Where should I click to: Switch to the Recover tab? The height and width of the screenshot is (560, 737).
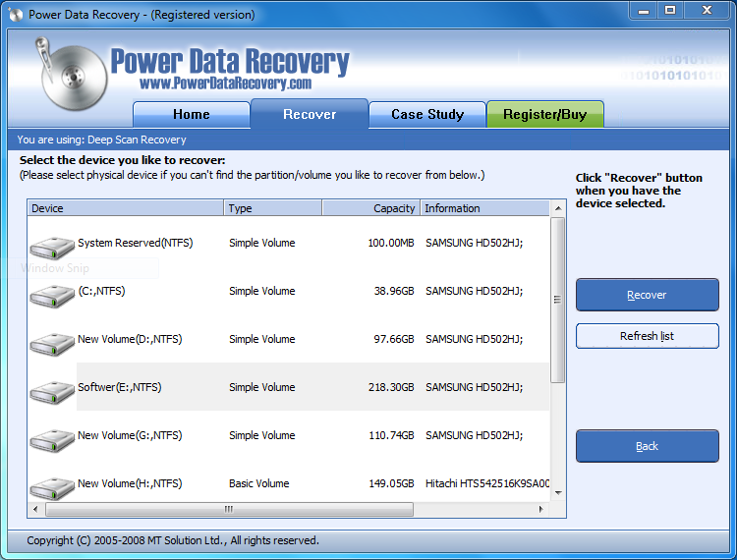click(310, 114)
